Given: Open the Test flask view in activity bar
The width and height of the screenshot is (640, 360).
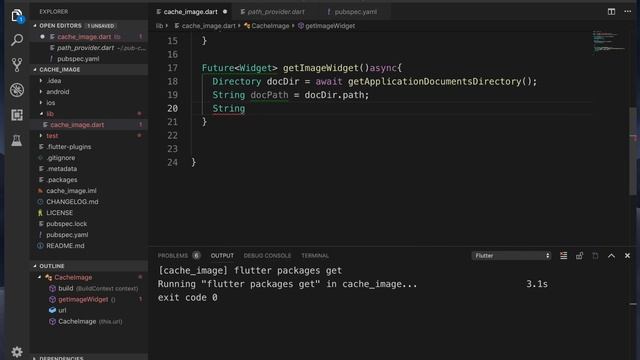Looking at the screenshot, I should tap(17, 140).
